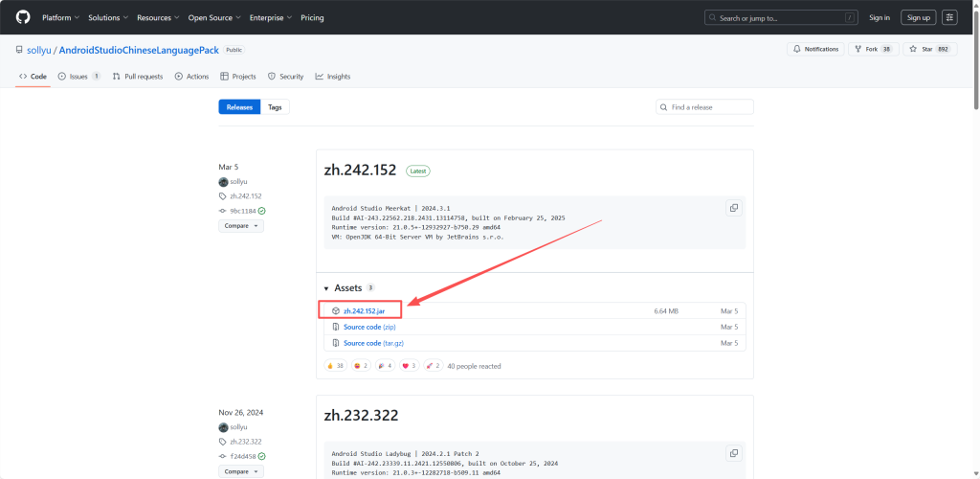Expand the Open Source menu
This screenshot has width=980, height=479.
(x=214, y=17)
